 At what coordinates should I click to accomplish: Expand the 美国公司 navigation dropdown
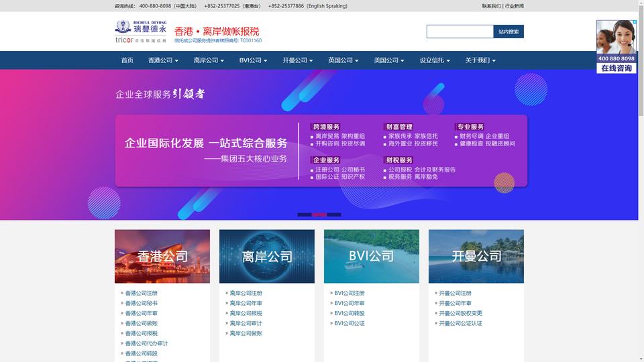pos(388,60)
